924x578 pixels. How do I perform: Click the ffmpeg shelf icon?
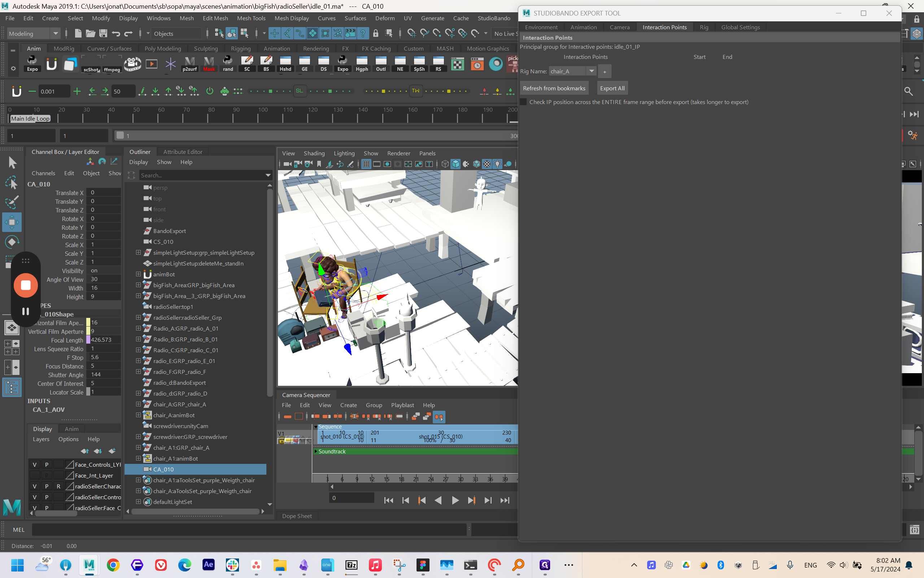click(x=112, y=64)
